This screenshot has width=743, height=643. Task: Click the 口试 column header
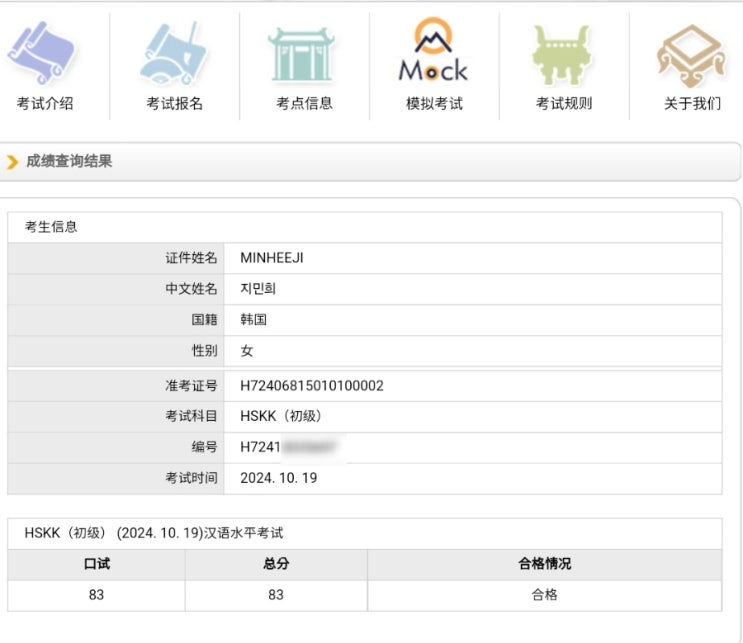[97, 564]
